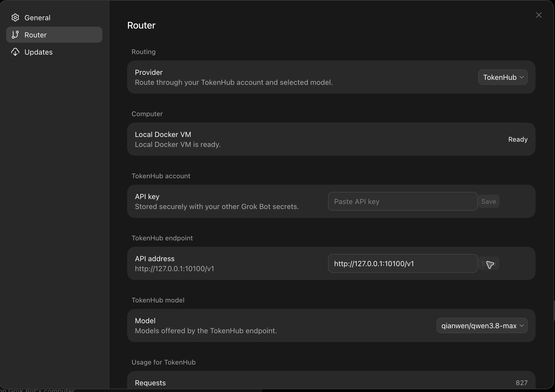Viewport: 555px width, 392px height.
Task: Click the Updates cloud download icon
Action: (15, 52)
